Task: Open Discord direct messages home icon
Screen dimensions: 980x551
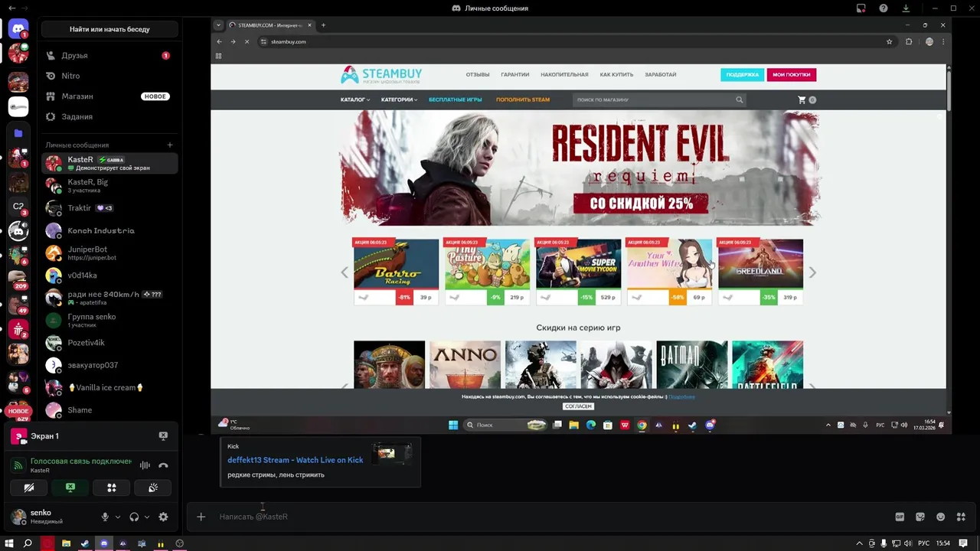Action: (x=18, y=29)
